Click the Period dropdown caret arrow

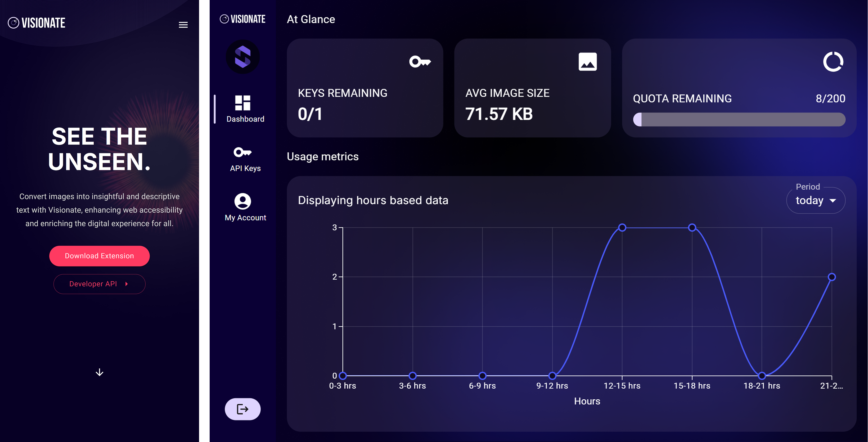coord(833,201)
